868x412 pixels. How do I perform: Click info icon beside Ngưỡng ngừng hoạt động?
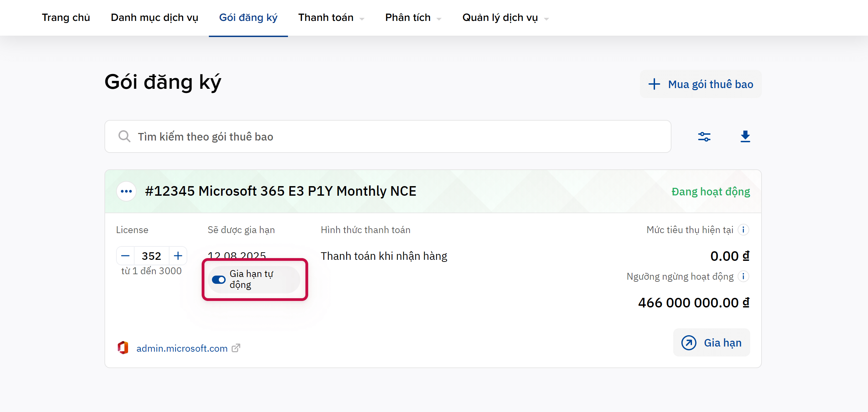(x=743, y=276)
